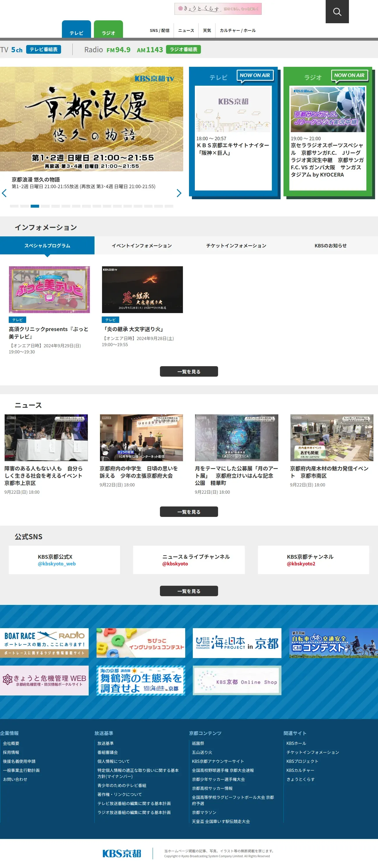Open KBS京都公式X @kbskyoto_web card
The height and width of the screenshot is (868, 378).
[x=65, y=560]
